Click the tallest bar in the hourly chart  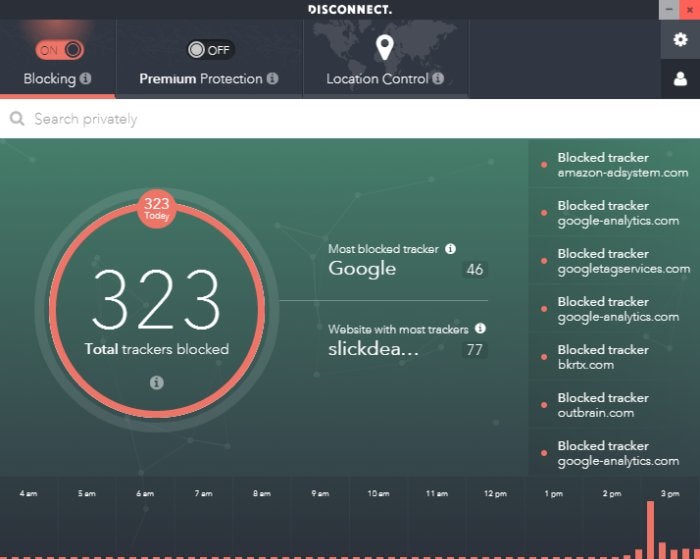650,530
